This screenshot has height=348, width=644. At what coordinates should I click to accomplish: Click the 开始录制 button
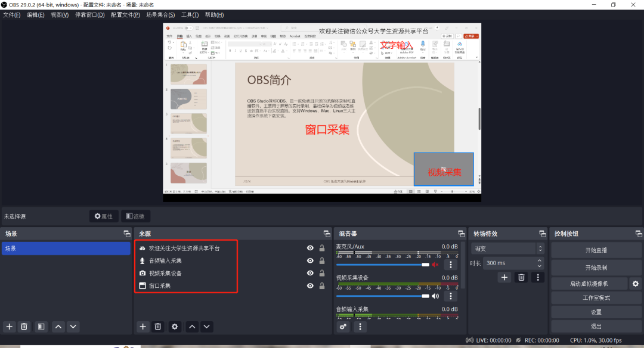[x=596, y=268]
